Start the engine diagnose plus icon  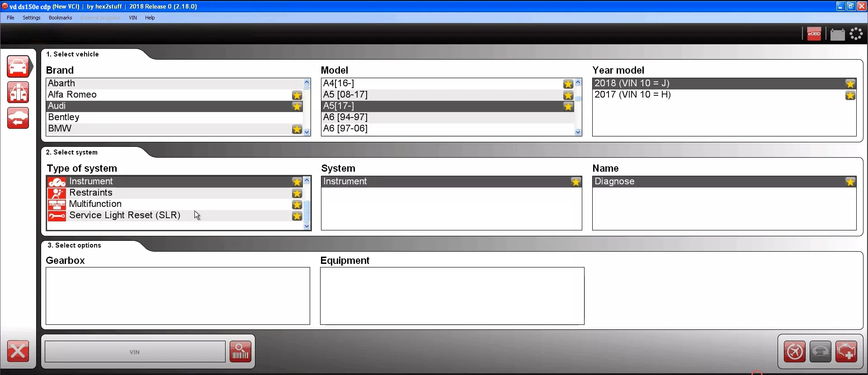coord(846,352)
